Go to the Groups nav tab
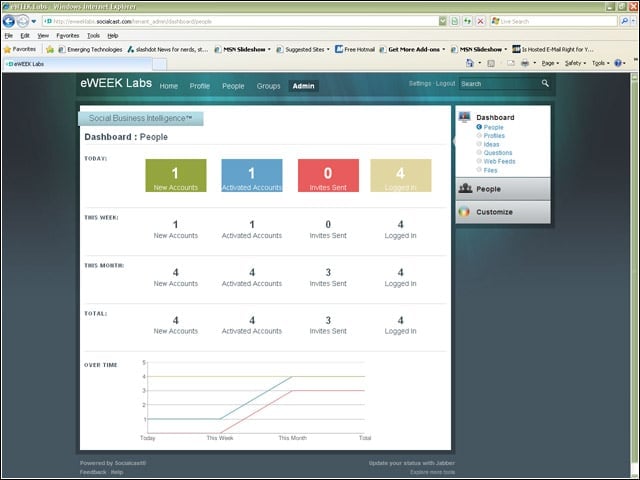 (x=269, y=86)
